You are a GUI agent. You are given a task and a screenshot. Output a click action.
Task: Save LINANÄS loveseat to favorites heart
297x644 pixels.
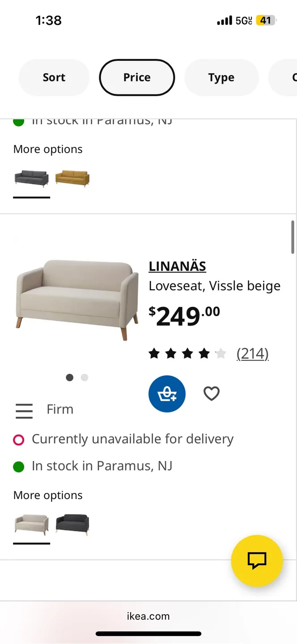[x=212, y=394]
